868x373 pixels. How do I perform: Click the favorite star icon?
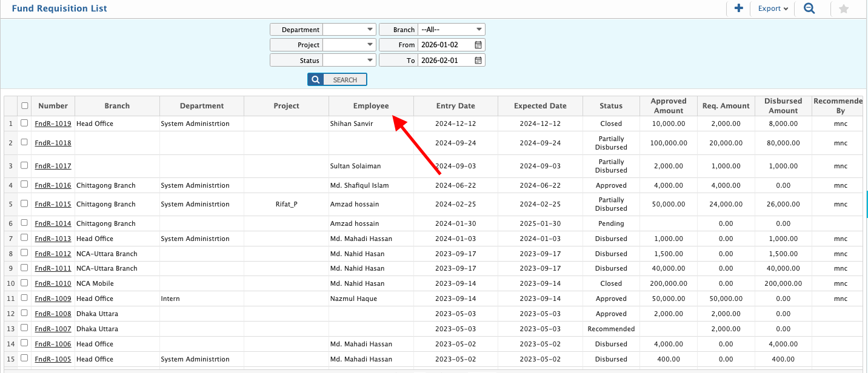pos(843,9)
